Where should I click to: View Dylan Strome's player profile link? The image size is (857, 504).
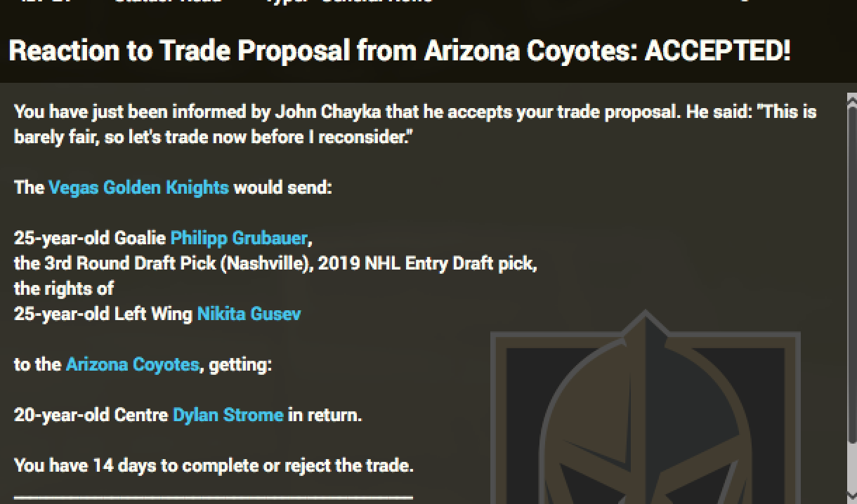point(228,415)
